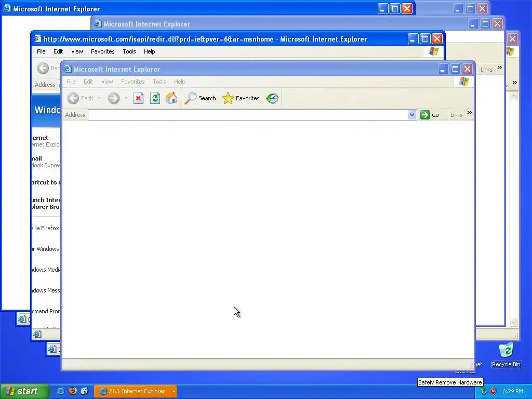
Task: Open Favorites pane with star icon
Action: click(x=241, y=98)
